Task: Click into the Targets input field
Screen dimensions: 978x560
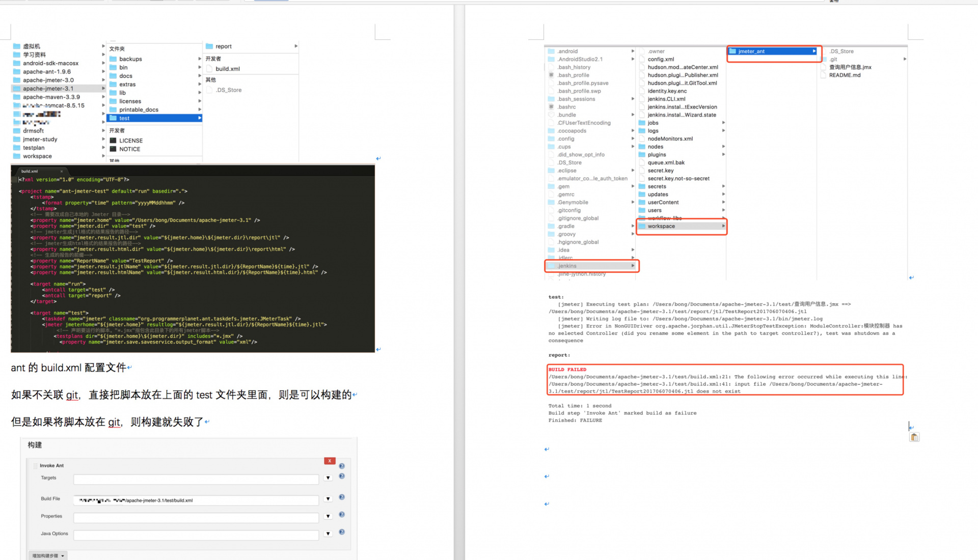Action: 196,479
